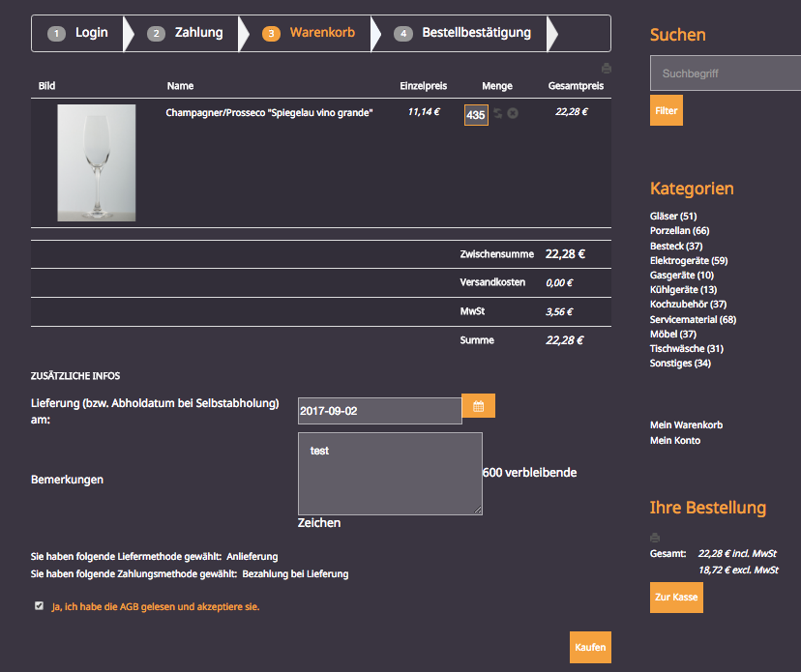Click the refresh quantity icon beside Menge
801x672 pixels.
pos(497,114)
